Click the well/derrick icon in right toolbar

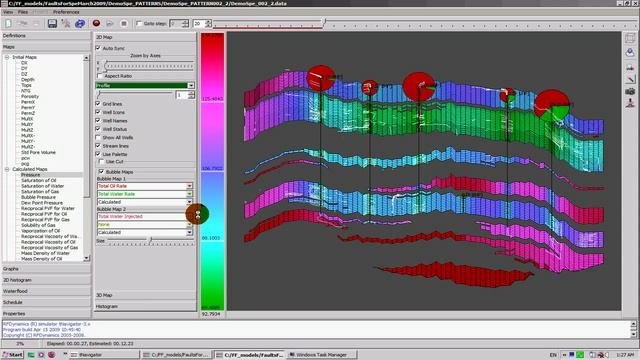tap(630, 102)
